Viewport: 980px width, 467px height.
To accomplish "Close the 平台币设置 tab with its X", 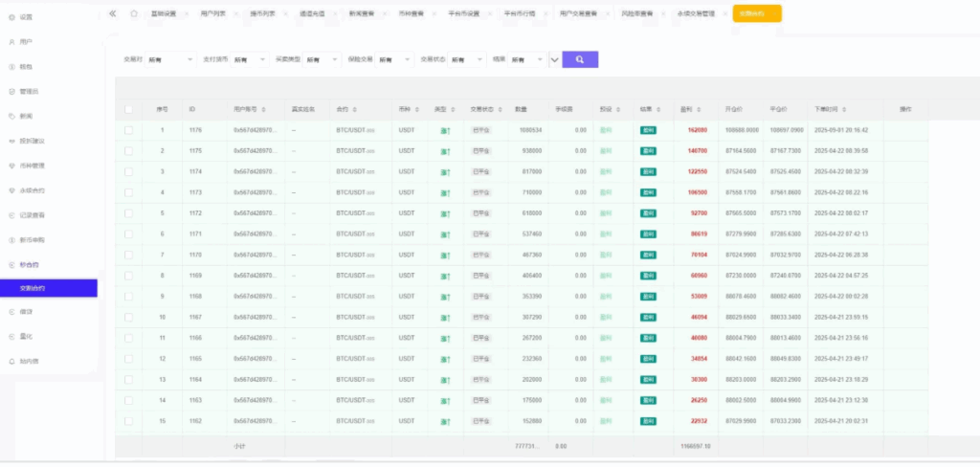I will [x=489, y=13].
